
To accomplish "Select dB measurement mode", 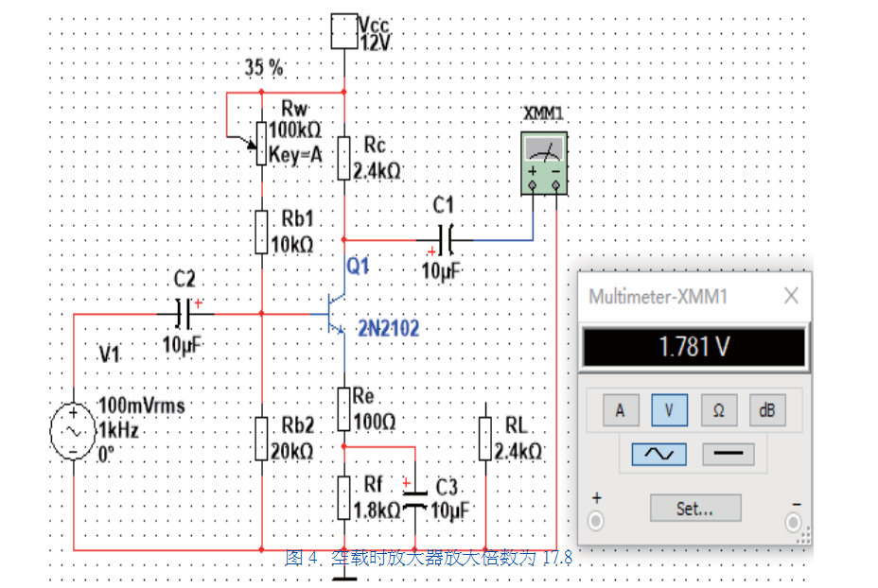I will (767, 409).
